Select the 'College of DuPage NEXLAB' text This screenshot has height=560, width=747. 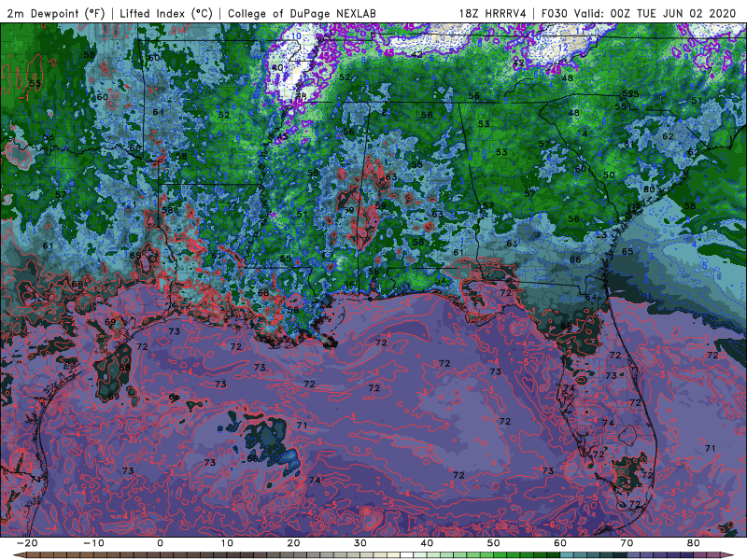(302, 13)
